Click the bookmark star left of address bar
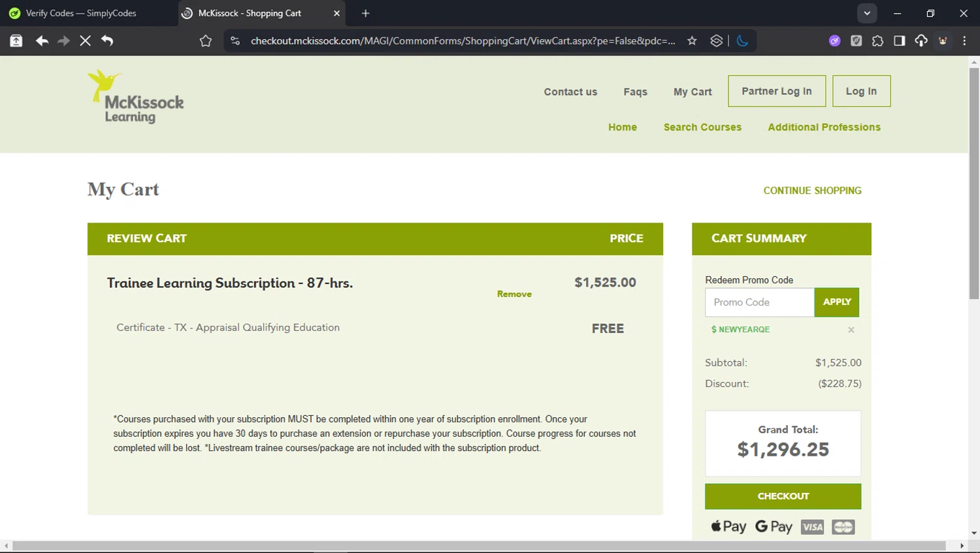 206,40
